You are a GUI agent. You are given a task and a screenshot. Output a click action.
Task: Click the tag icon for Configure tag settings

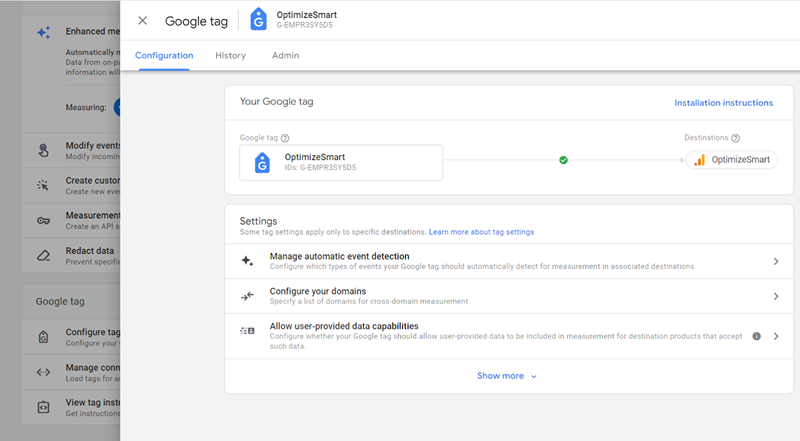tap(43, 337)
